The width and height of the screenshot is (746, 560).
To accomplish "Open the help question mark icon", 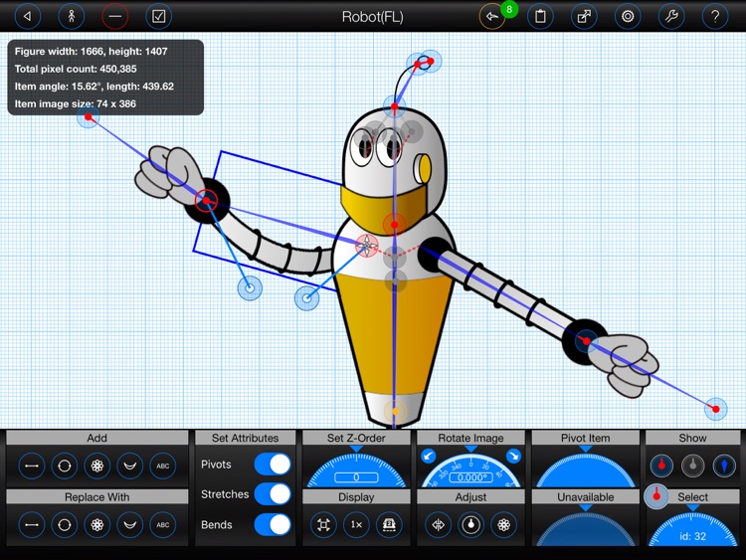I will point(715,17).
